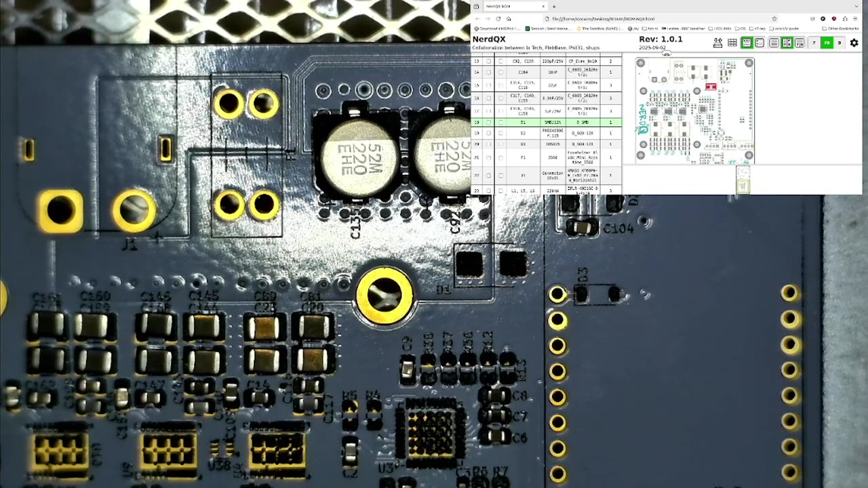Select BOM-only layout mode
The width and height of the screenshot is (868, 488).
(x=774, y=43)
